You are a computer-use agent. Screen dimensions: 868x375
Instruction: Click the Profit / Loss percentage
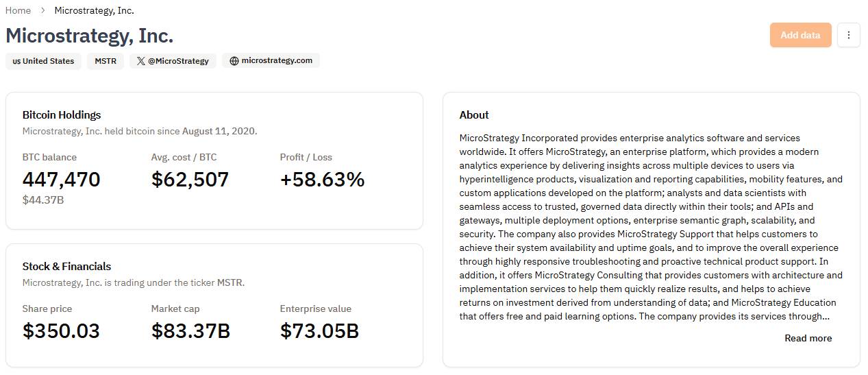pos(323,180)
